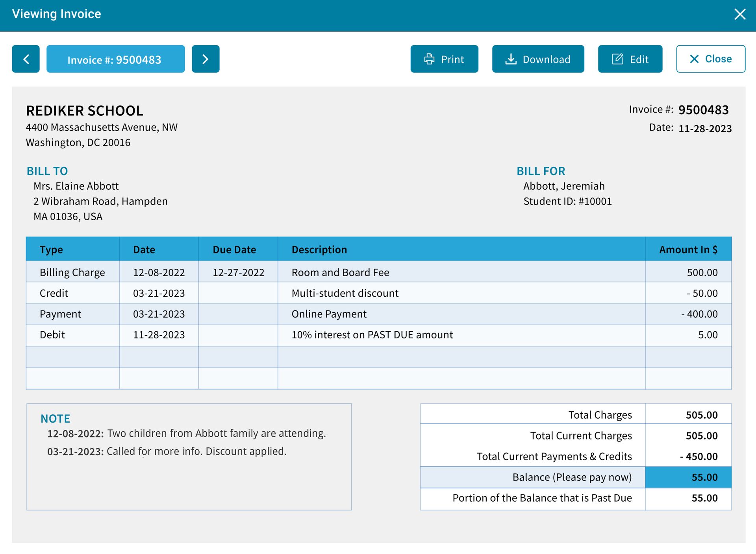Click the X icon on Close button

pyautogui.click(x=694, y=59)
